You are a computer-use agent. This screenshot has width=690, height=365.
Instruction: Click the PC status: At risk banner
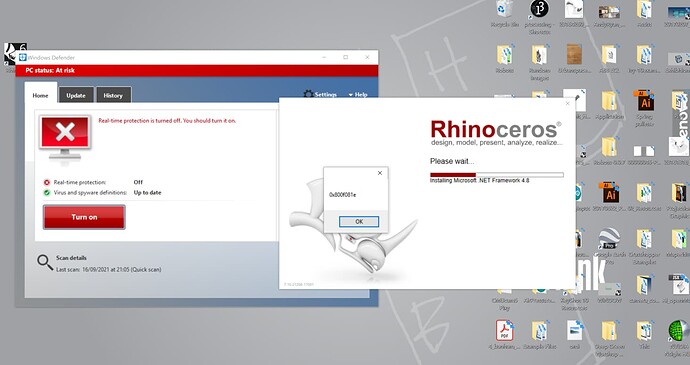(x=197, y=70)
